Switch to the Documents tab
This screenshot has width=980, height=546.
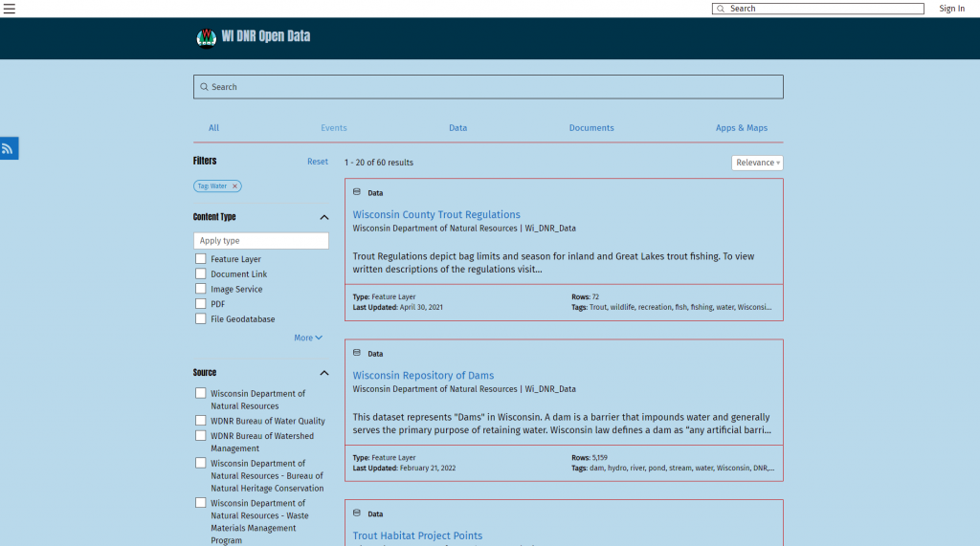tap(591, 128)
